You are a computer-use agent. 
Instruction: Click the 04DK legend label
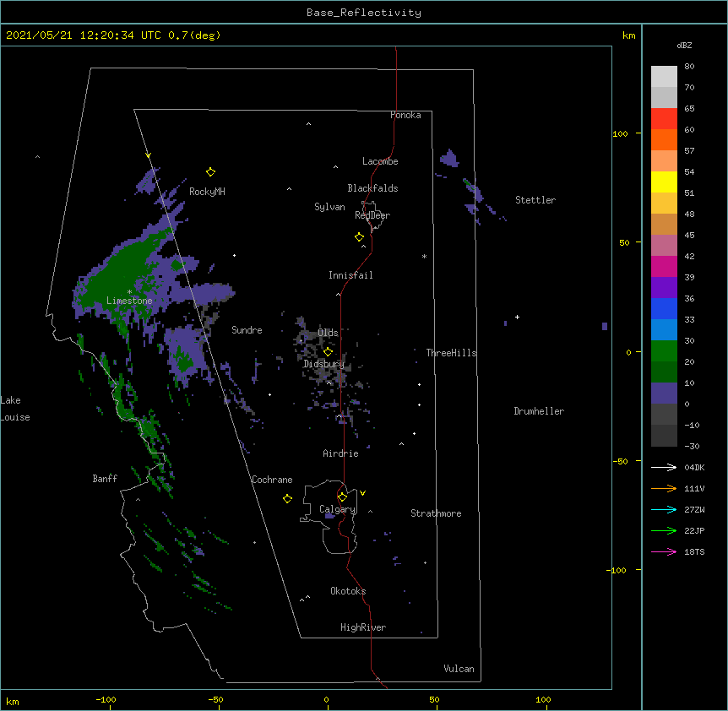click(694, 467)
